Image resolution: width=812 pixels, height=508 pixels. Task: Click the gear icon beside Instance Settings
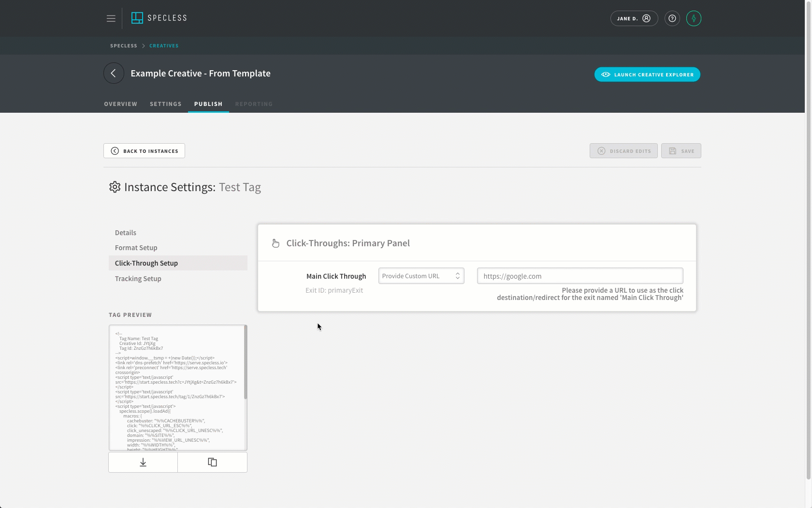pyautogui.click(x=115, y=187)
